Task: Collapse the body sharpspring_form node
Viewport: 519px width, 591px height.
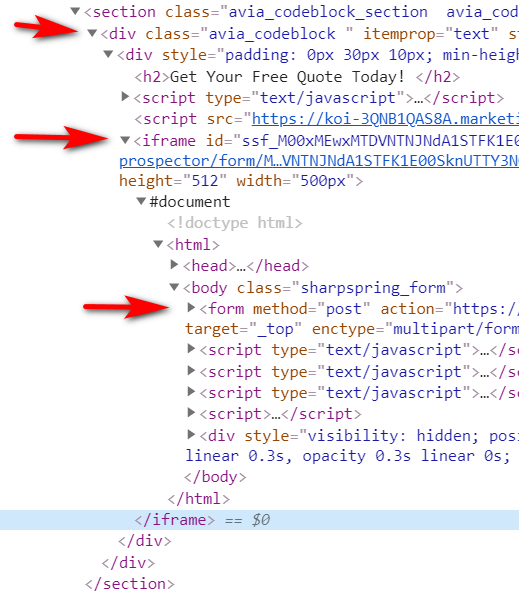Action: (x=174, y=287)
